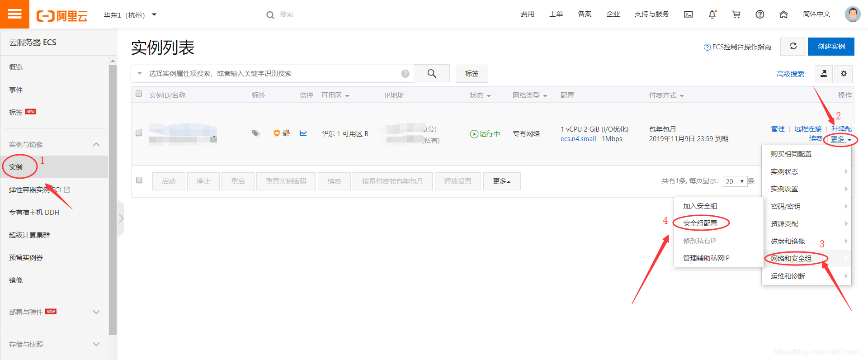
Task: Open 实例设置 submenu
Action: [x=807, y=189]
